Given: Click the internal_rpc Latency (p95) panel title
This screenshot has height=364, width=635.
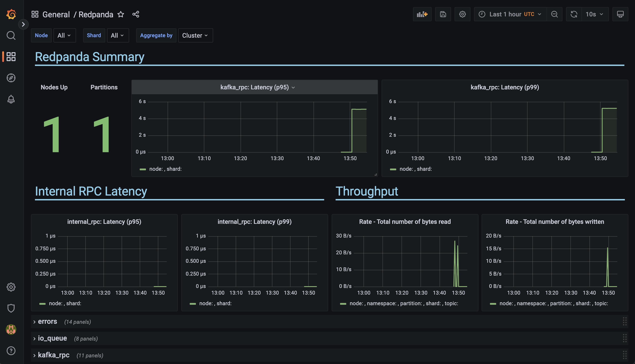Looking at the screenshot, I should click(104, 221).
